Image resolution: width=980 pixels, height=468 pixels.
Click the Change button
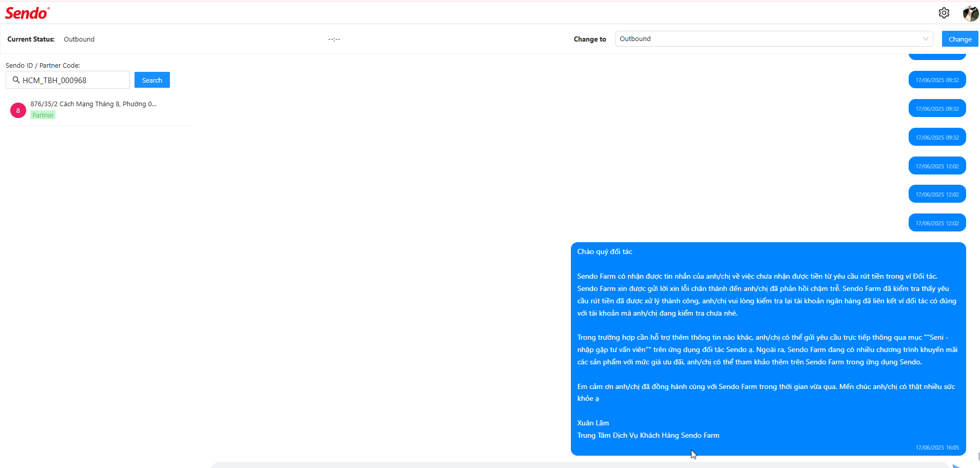(960, 39)
